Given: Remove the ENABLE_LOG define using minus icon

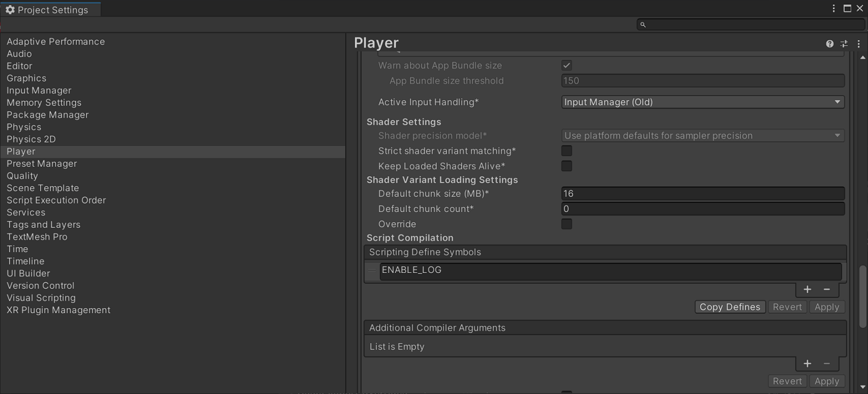Looking at the screenshot, I should point(826,289).
